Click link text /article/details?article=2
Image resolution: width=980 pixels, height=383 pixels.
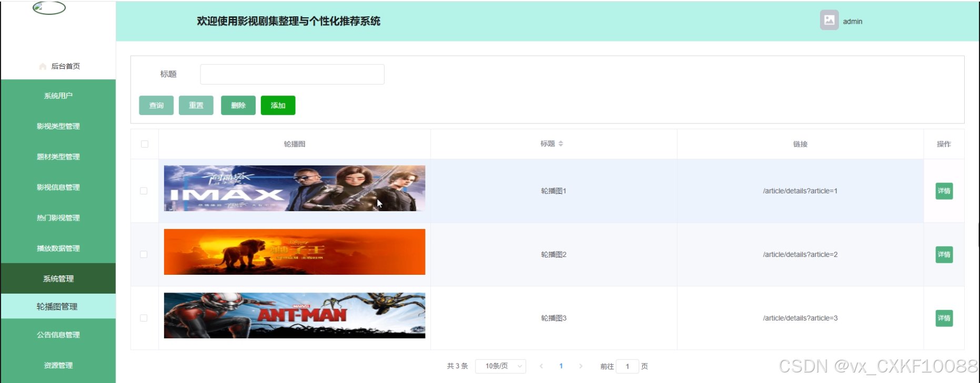[x=801, y=254]
